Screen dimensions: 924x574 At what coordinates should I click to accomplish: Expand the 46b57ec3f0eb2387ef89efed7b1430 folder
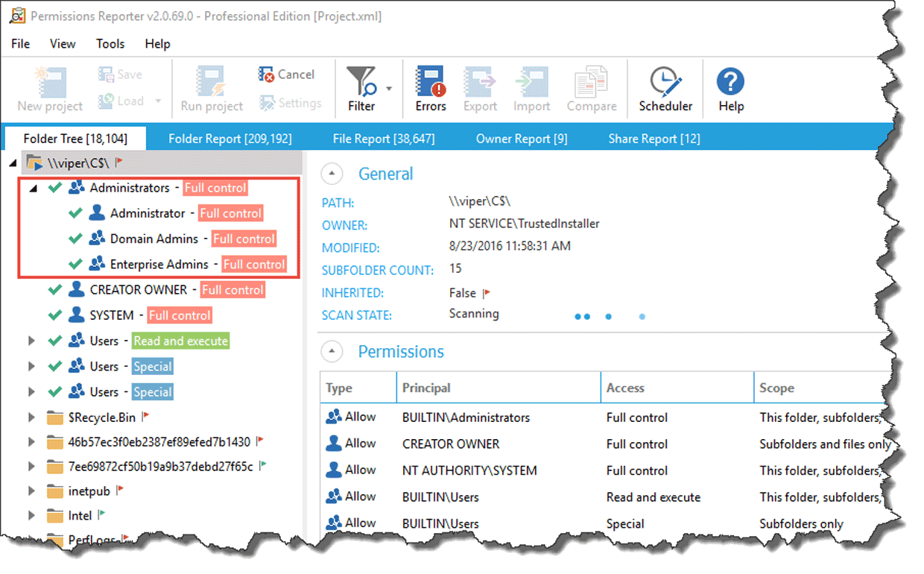(x=31, y=442)
